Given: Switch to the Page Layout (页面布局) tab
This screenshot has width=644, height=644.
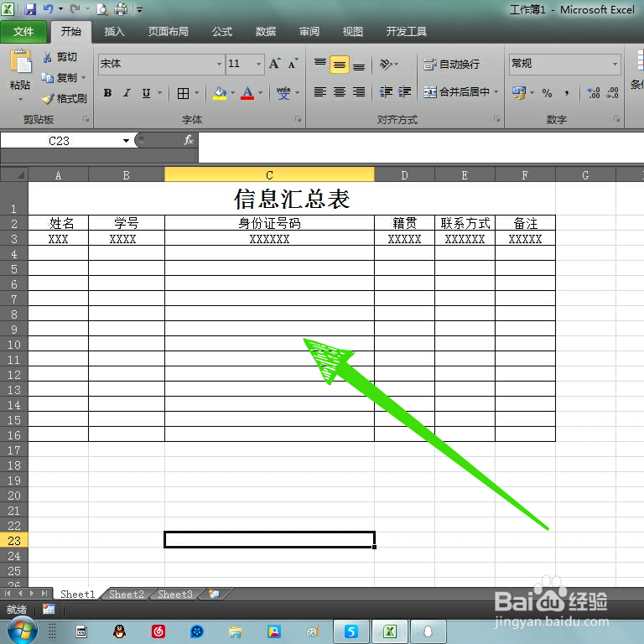Looking at the screenshot, I should (x=169, y=32).
